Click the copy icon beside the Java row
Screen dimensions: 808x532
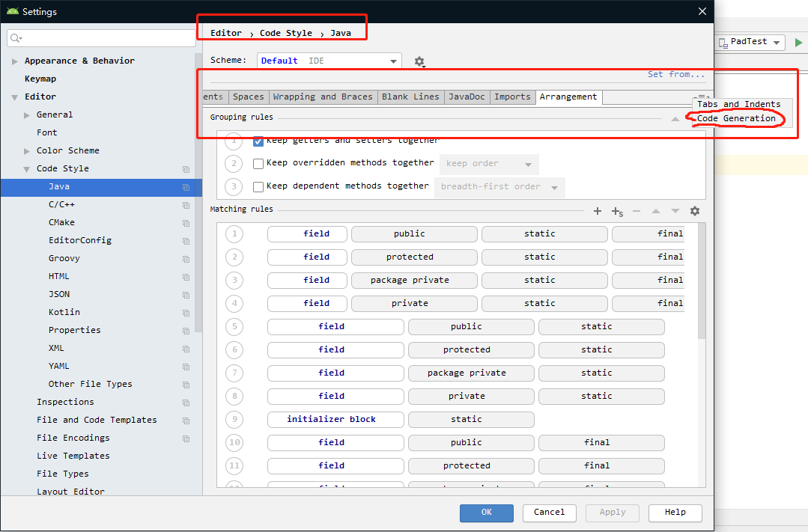pyautogui.click(x=186, y=188)
